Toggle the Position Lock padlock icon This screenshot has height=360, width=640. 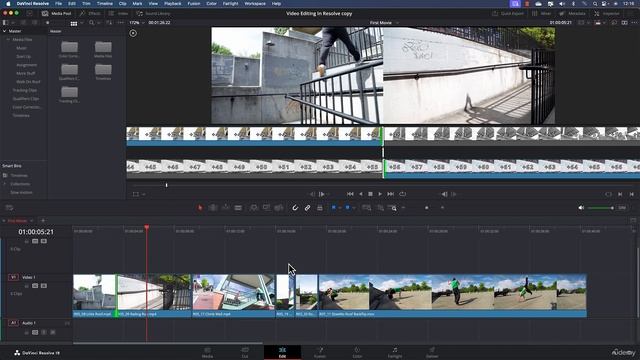(x=320, y=208)
